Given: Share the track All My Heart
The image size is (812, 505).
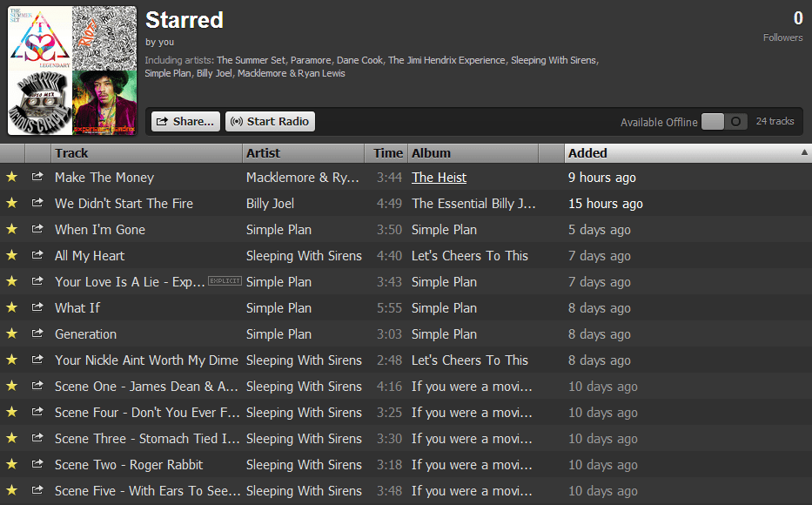Looking at the screenshot, I should [37, 255].
